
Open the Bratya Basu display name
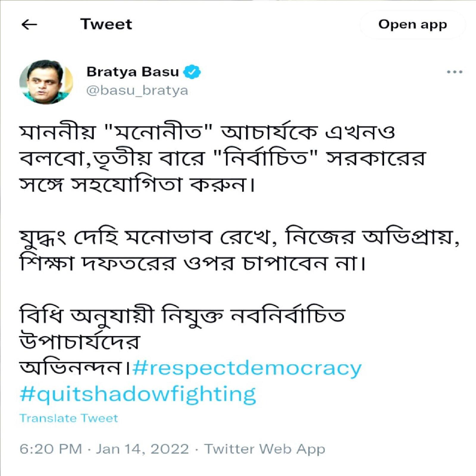[x=133, y=72]
